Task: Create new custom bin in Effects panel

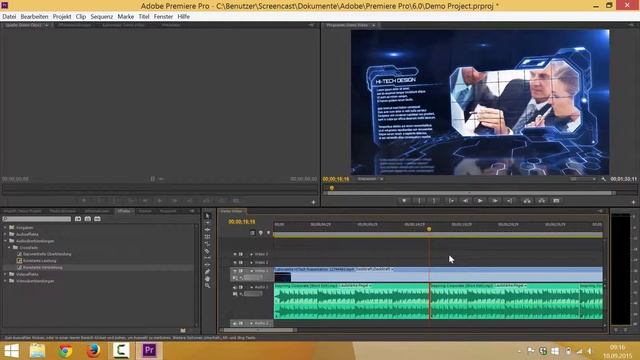Action: 183,330
